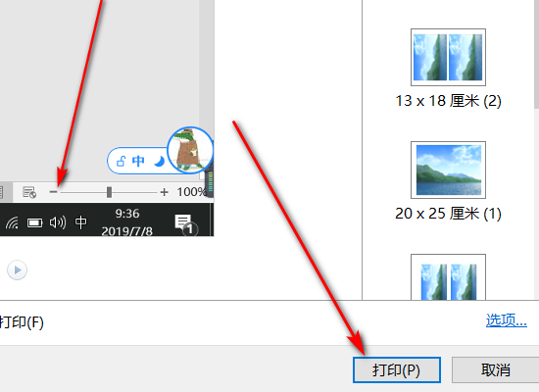The width and height of the screenshot is (539, 392).
Task: Select the 20 x 25 厘米 (1) layout
Action: coord(448,181)
